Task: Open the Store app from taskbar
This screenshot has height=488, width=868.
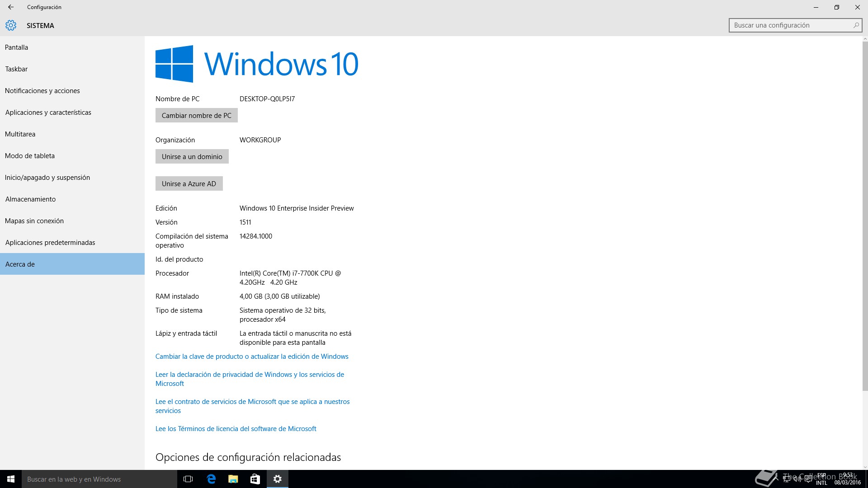Action: pos(255,479)
